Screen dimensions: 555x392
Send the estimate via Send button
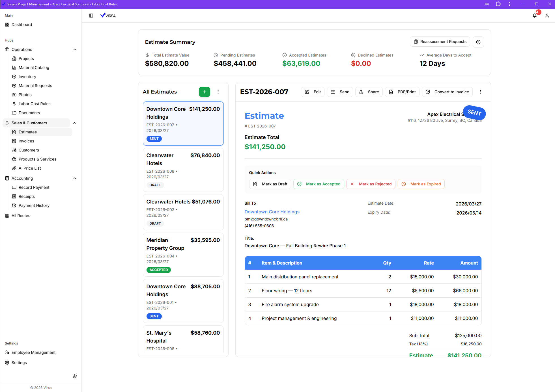340,92
